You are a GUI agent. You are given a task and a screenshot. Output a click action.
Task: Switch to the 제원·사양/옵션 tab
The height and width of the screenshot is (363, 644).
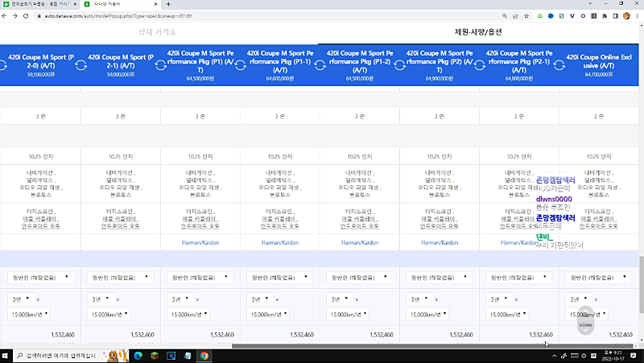tap(478, 32)
